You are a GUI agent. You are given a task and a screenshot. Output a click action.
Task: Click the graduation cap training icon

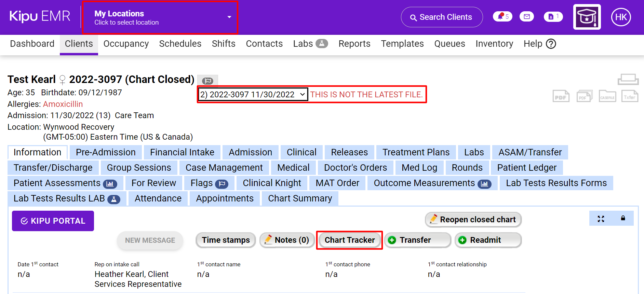pyautogui.click(x=587, y=17)
